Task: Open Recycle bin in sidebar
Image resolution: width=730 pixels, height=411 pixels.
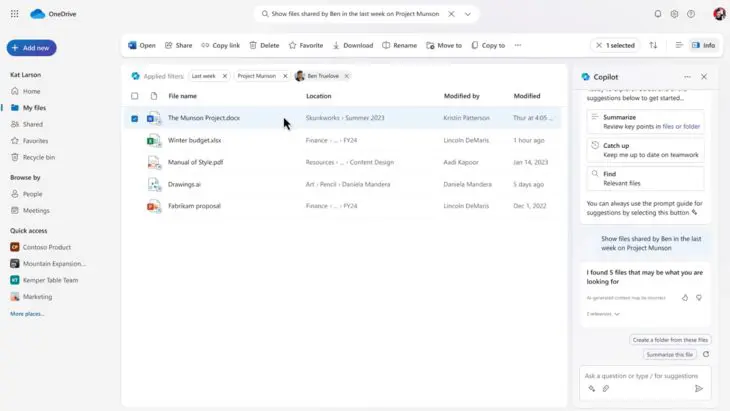Action: [39, 157]
